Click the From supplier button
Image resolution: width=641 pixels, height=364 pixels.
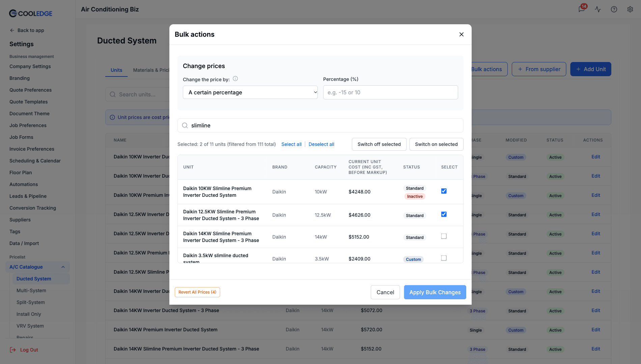point(539,69)
